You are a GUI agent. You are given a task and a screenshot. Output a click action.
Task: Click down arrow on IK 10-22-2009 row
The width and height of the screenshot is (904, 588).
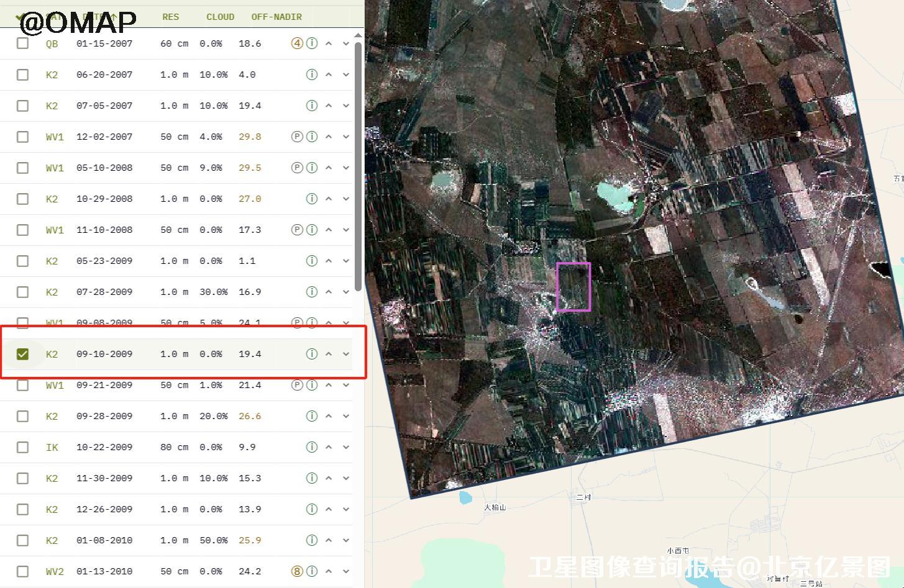pos(346,447)
